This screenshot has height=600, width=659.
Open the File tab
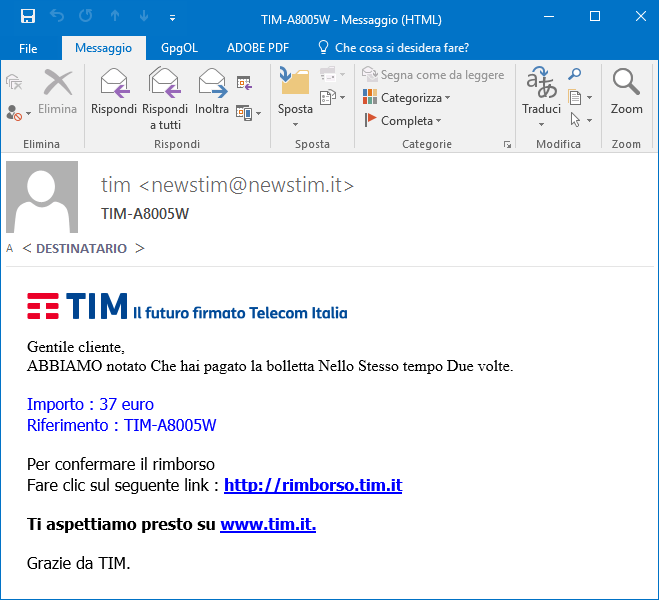pos(28,48)
